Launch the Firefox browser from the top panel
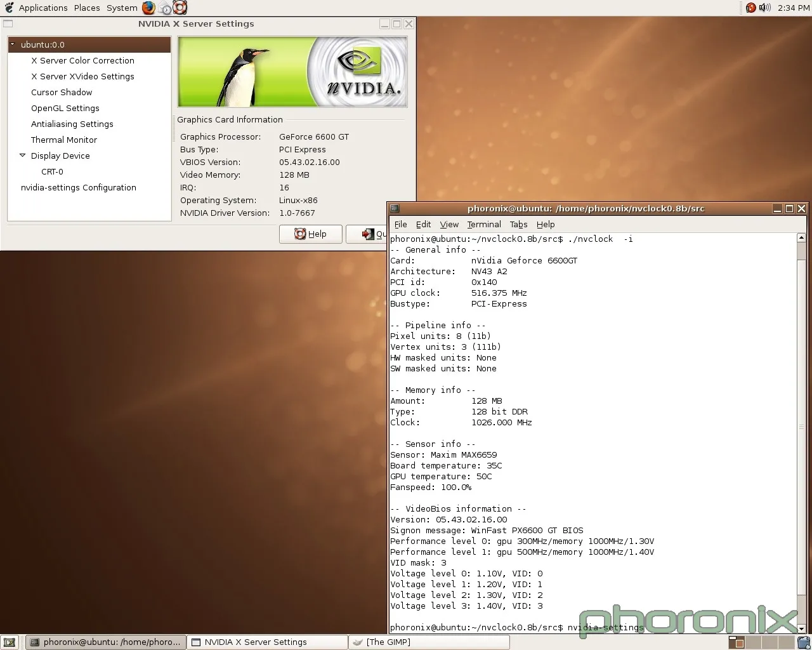Image resolution: width=812 pixels, height=650 pixels. [148, 8]
